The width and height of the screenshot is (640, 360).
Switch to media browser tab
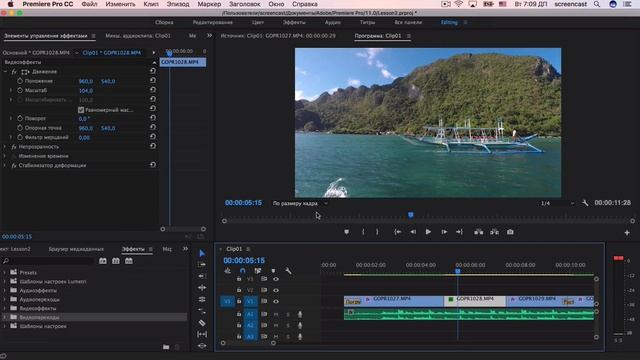[x=76, y=249]
